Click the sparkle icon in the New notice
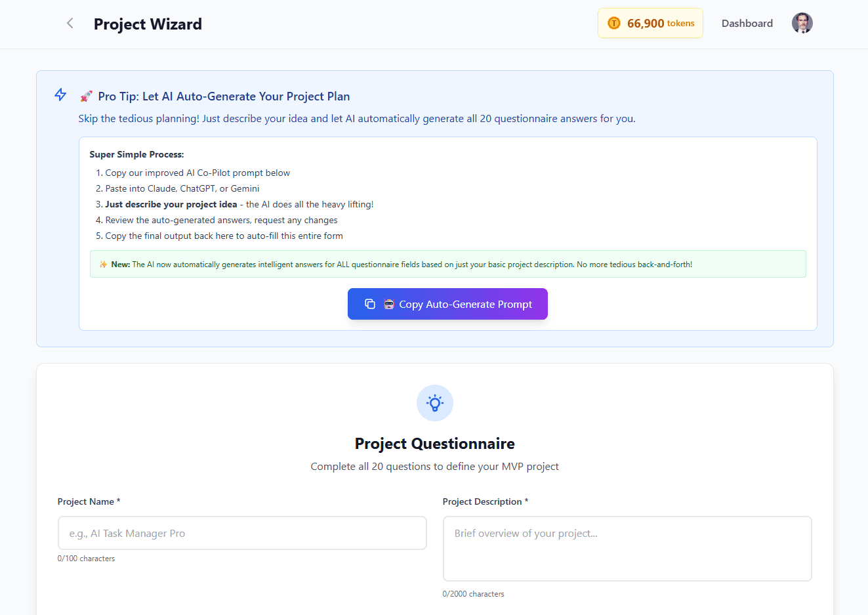868x615 pixels. (103, 265)
